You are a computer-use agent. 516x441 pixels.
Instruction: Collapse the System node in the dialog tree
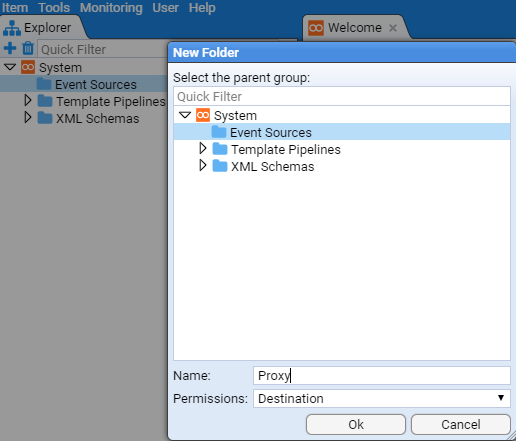tap(185, 115)
